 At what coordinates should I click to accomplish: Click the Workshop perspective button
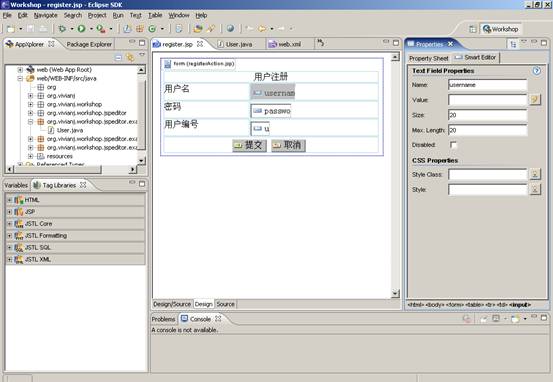coord(501,29)
